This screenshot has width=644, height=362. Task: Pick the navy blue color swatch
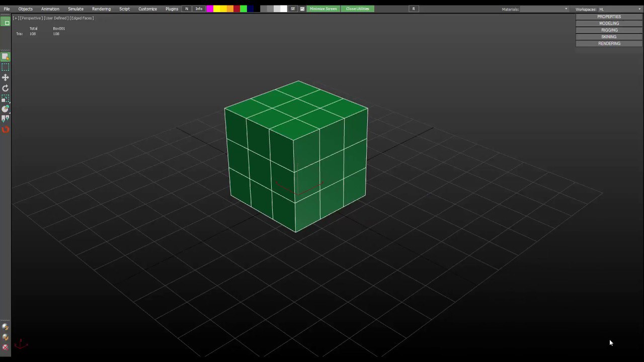250,9
